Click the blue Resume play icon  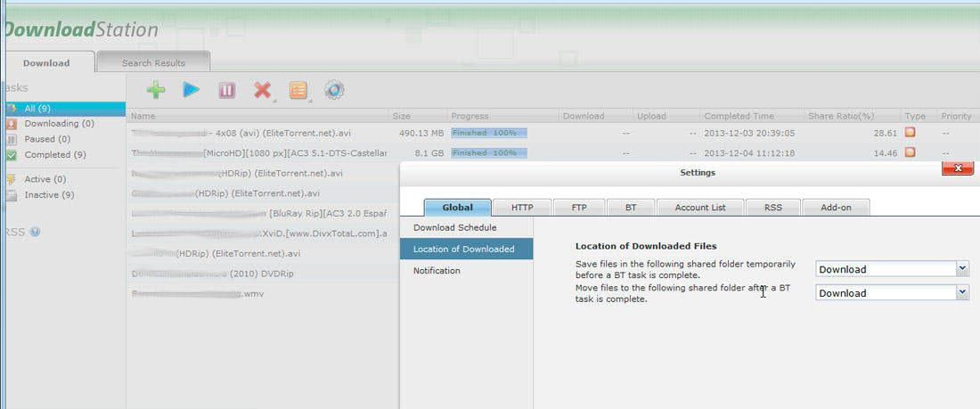pyautogui.click(x=192, y=90)
